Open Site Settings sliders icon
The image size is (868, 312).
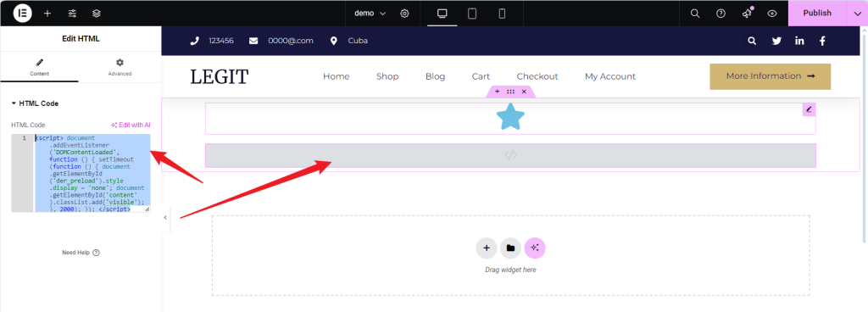(x=72, y=14)
